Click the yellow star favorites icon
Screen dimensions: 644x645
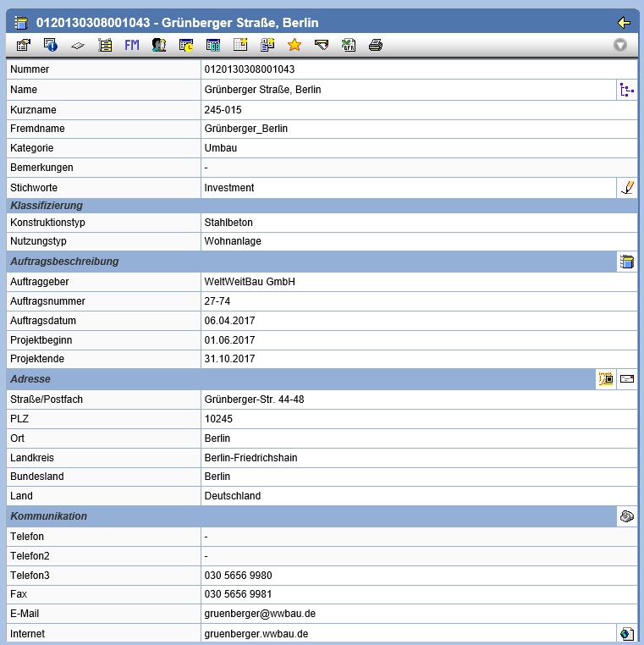294,45
